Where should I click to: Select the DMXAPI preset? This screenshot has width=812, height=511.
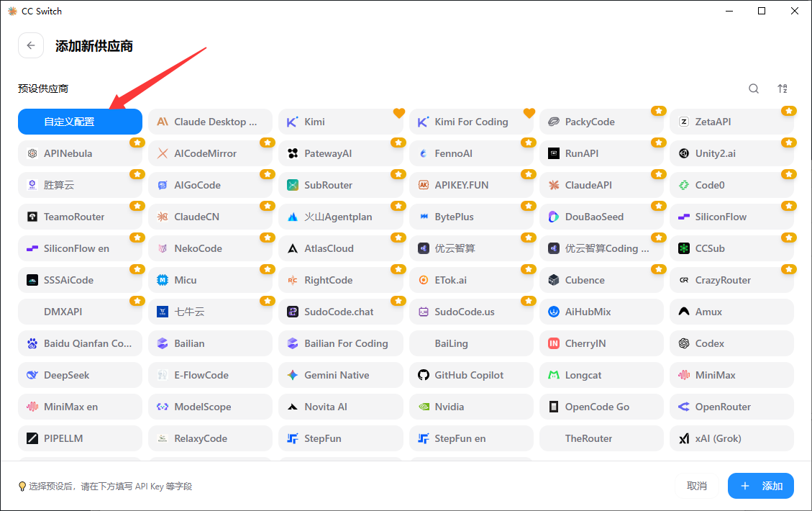tap(81, 312)
